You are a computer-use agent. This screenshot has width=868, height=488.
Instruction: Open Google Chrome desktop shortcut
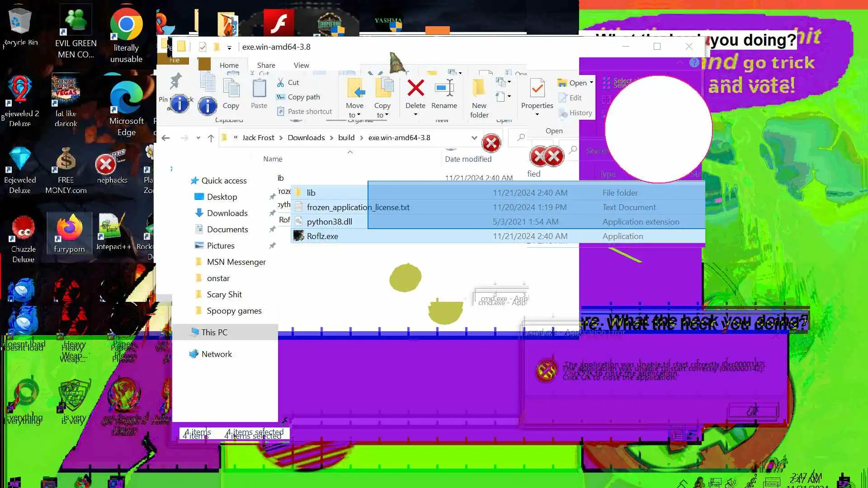126,25
